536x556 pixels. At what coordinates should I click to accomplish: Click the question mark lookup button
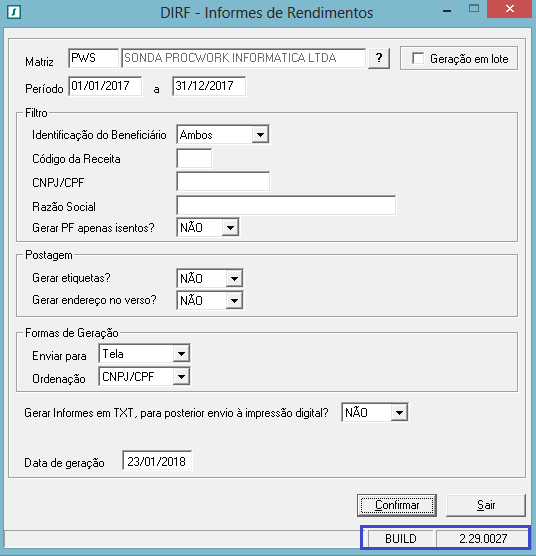379,58
